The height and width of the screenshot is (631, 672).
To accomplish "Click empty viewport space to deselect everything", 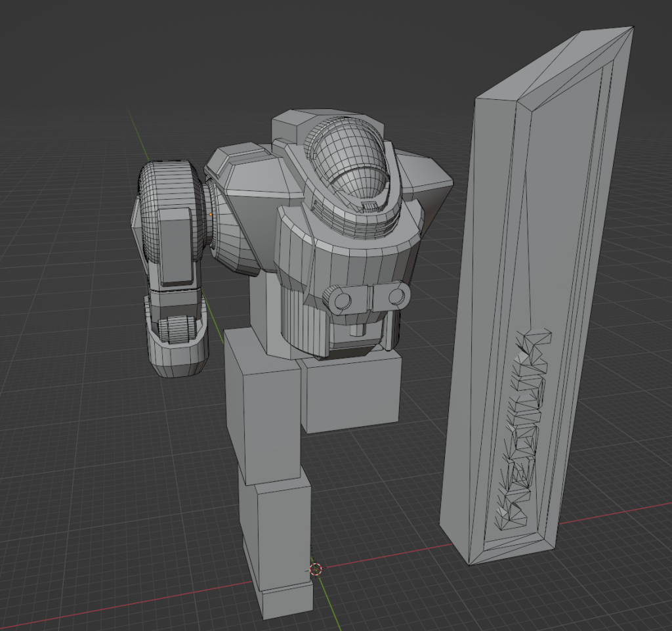I will [79, 492].
